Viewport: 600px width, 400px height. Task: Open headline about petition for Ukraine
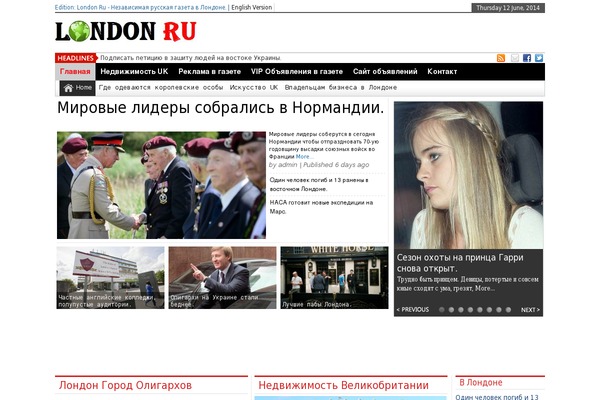coord(191,58)
